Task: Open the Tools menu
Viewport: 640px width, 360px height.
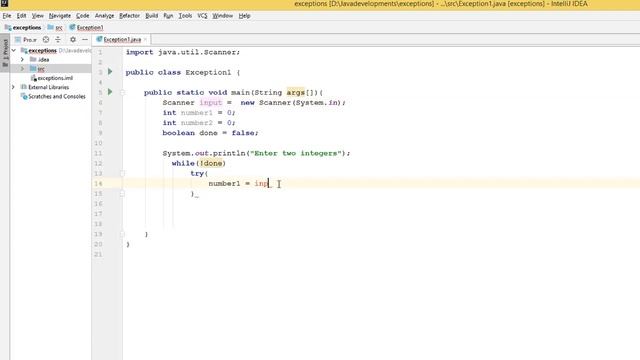Action: coord(185,16)
